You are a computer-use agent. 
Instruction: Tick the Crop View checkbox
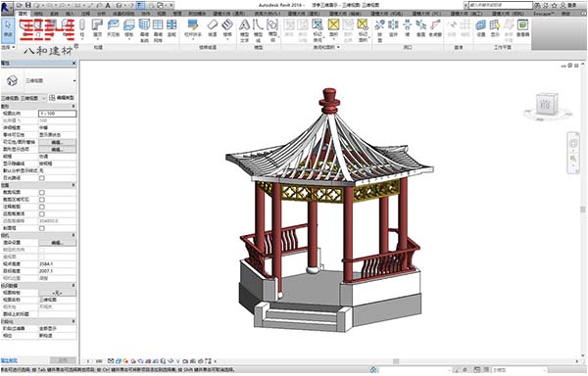tap(42, 193)
